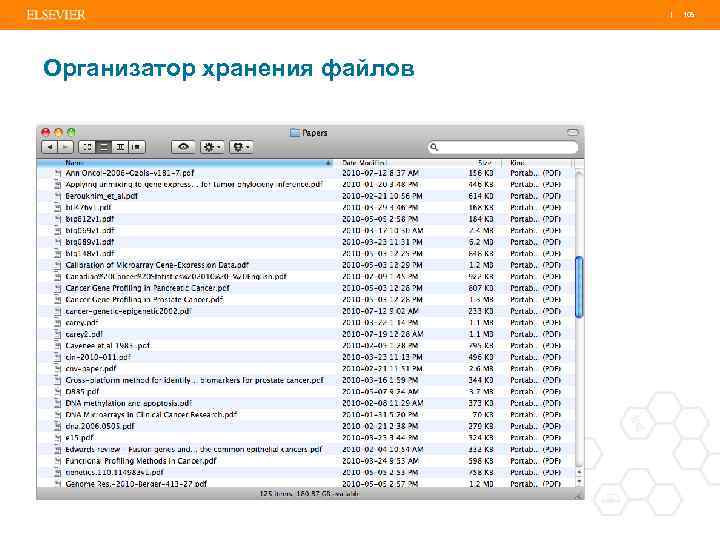Viewport: 720px width, 540px height.
Task: Sort by the Date Modified column header
Action: pyautogui.click(x=363, y=163)
